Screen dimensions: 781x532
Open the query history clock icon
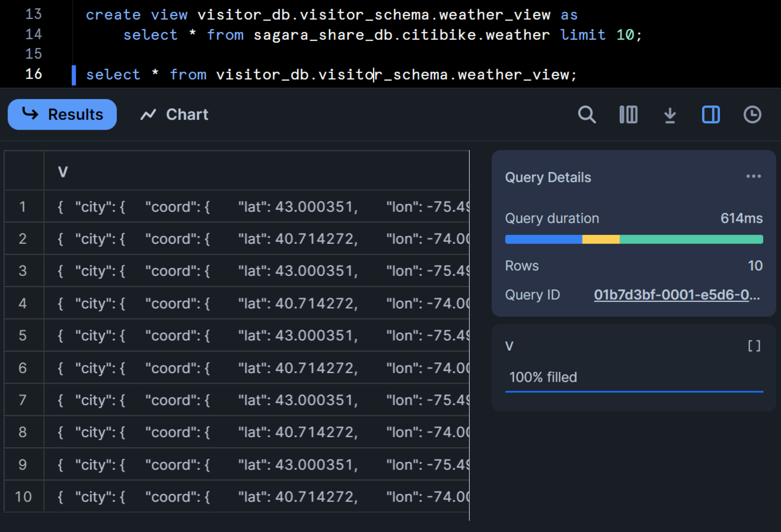click(x=752, y=115)
